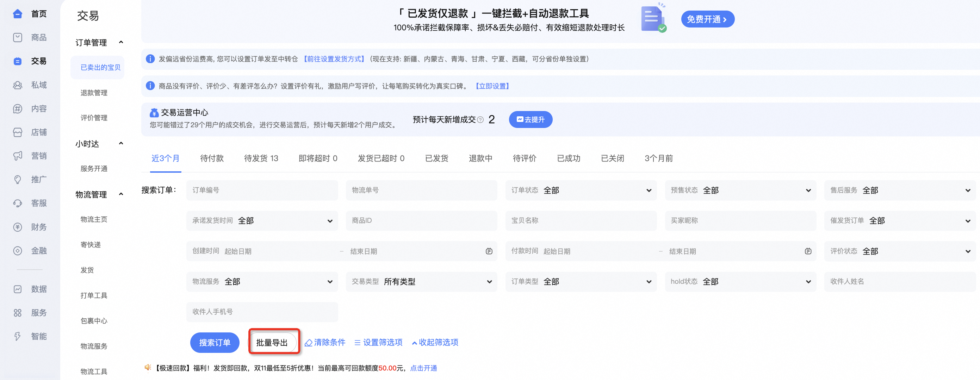The height and width of the screenshot is (380, 980).
Task: Open the 催发货订单 dropdown
Action: tap(900, 220)
